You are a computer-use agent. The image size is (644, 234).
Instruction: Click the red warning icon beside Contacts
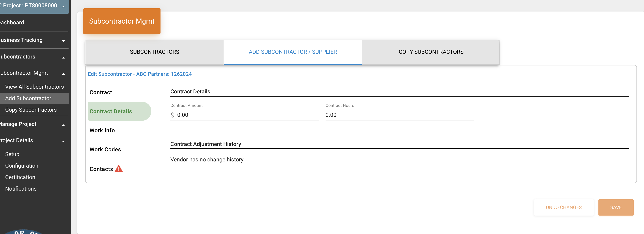pyautogui.click(x=118, y=169)
